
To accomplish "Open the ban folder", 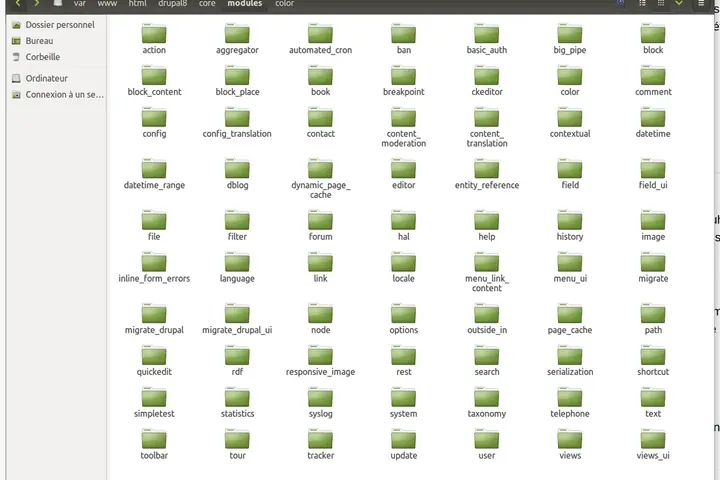I will click(x=404, y=39).
